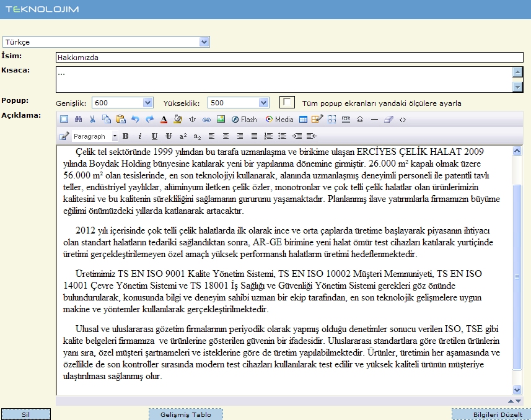Click the Gelişmiş Tablo button
531x420 pixels.
click(186, 414)
